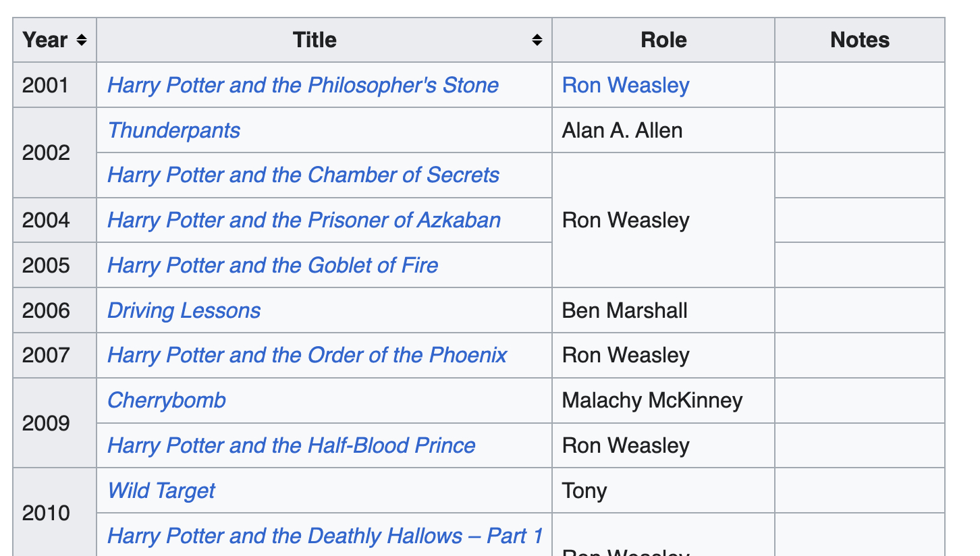The image size is (980, 556).
Task: Open Harry Potter and the Order of the Phoenix
Action: (307, 356)
